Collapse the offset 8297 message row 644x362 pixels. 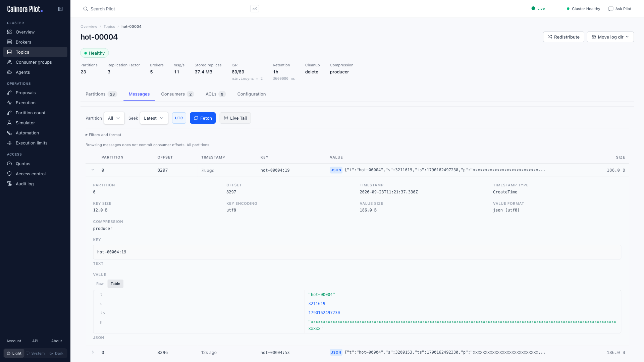click(93, 170)
